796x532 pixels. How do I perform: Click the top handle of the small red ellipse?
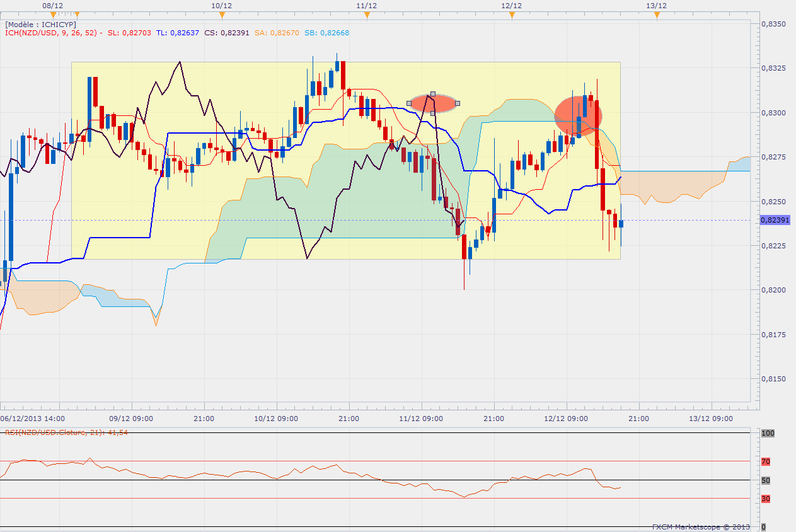pyautogui.click(x=433, y=93)
